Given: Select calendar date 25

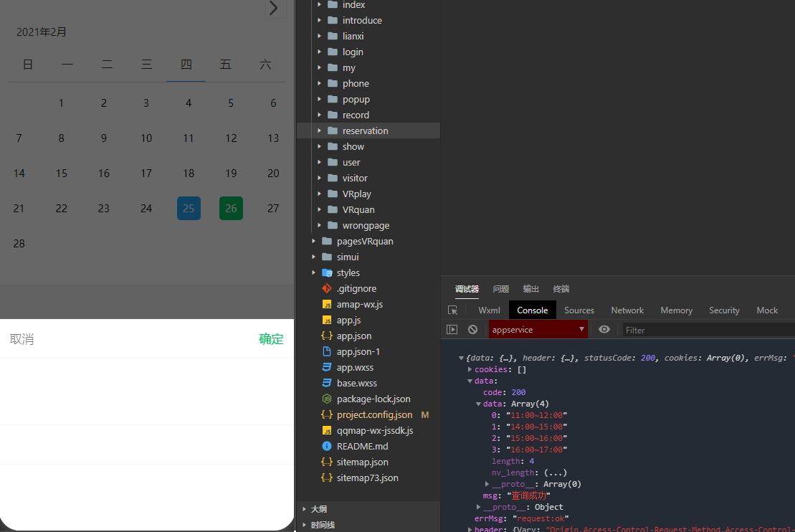Looking at the screenshot, I should (x=189, y=209).
